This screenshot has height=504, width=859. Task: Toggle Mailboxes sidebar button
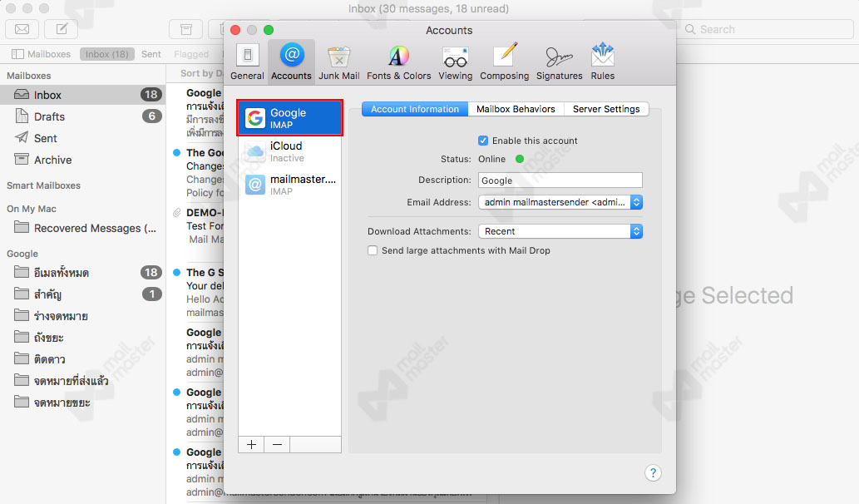click(41, 54)
